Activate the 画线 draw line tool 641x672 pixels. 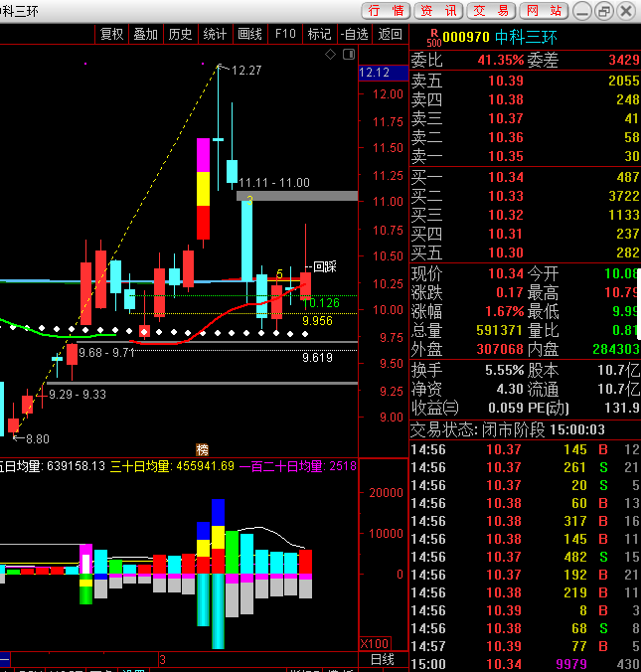point(249,34)
